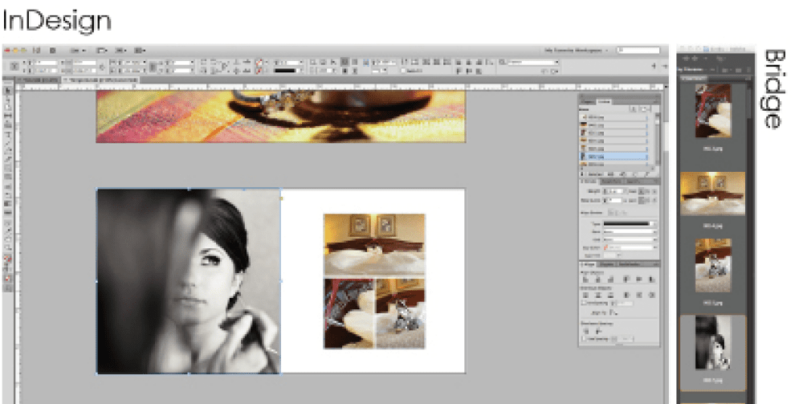Align vertical centers in Align panel
The image size is (803, 404).
click(639, 279)
